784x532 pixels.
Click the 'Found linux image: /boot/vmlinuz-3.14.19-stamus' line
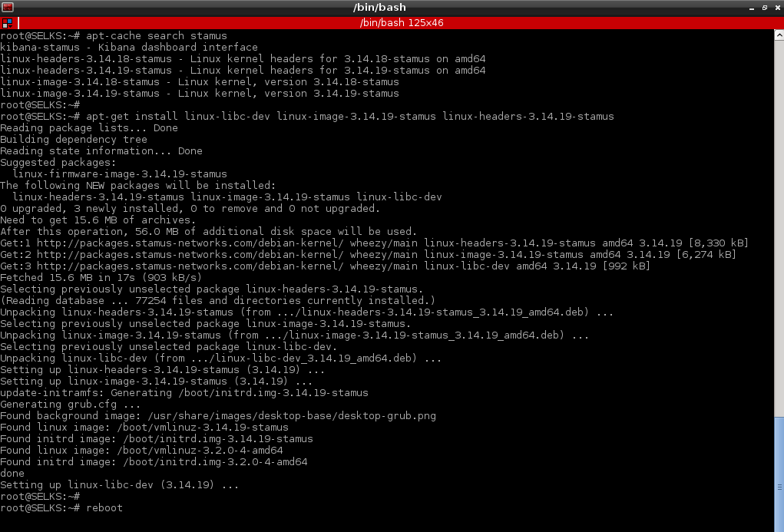point(144,427)
